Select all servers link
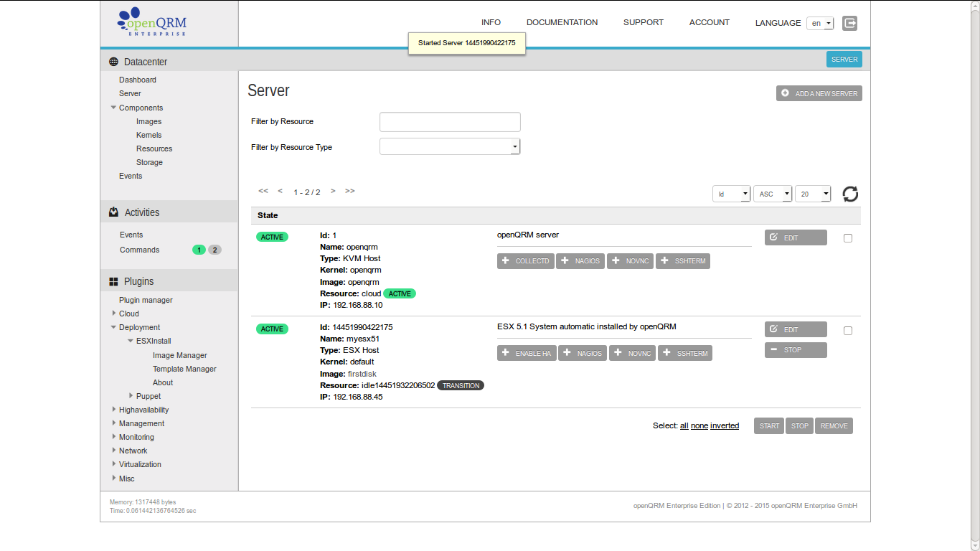Image resolution: width=980 pixels, height=551 pixels. tap(684, 425)
